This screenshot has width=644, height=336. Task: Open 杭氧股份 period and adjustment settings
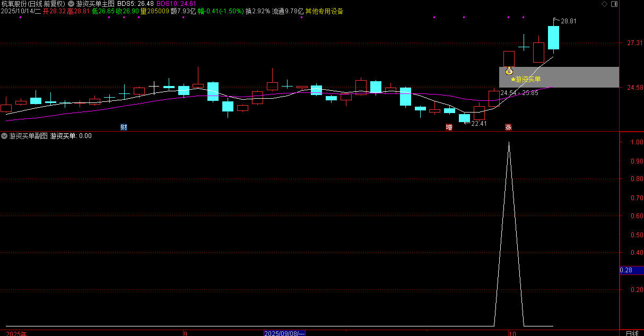point(33,4)
